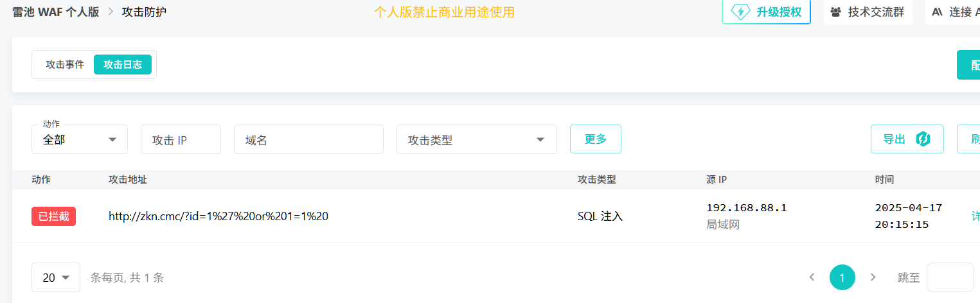Image resolution: width=980 pixels, height=303 pixels.
Task: Click the breadcrumb chevron after 雷池 WAF 个人版
Action: (111, 12)
